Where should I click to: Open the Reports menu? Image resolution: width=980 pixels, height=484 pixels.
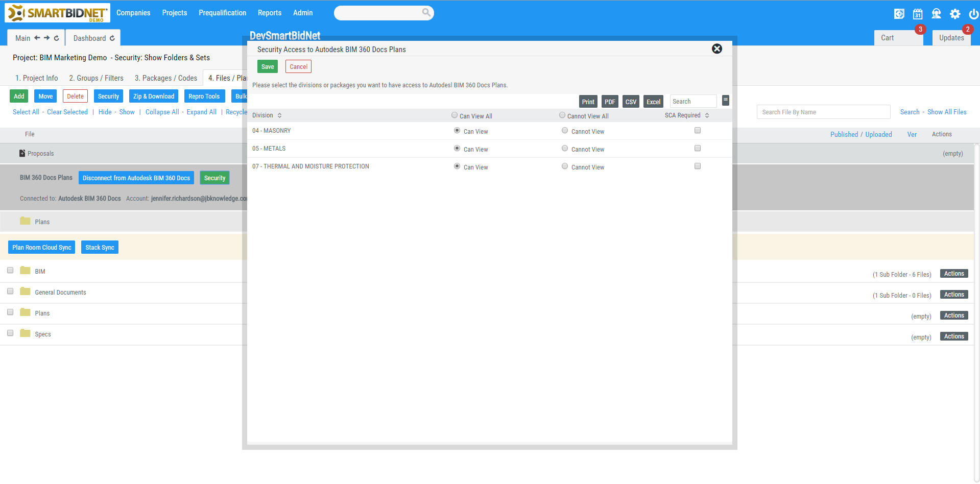point(270,13)
